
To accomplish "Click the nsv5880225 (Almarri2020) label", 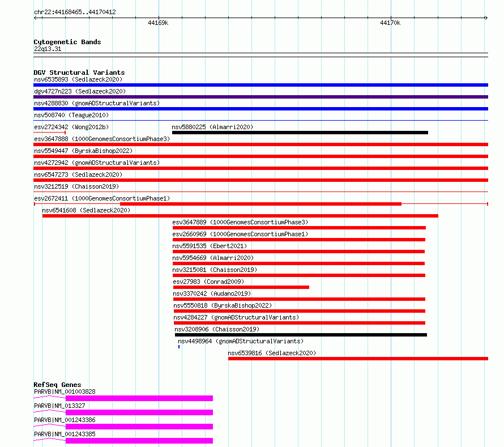I will click(x=212, y=127).
